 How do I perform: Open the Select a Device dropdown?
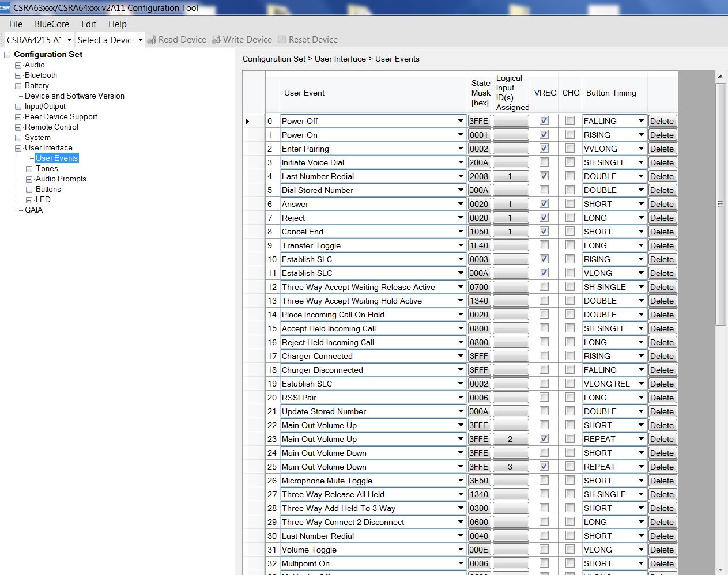(139, 40)
